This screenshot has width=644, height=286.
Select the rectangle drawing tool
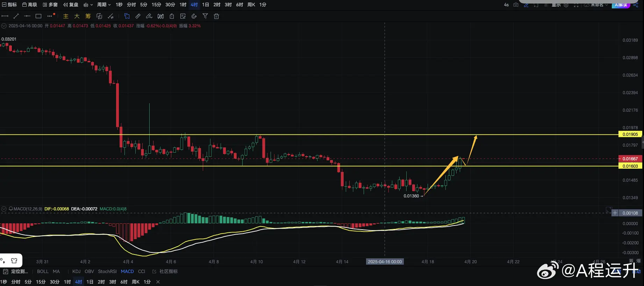pyautogui.click(x=38, y=16)
